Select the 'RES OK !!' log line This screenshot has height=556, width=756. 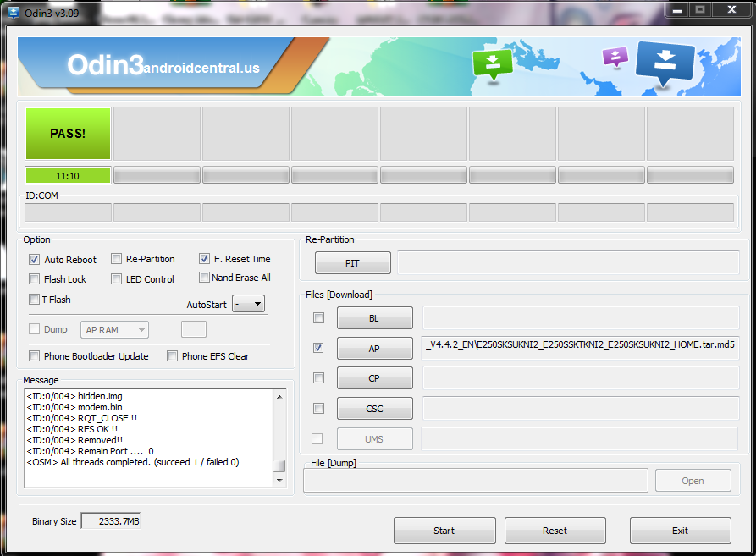(x=72, y=429)
